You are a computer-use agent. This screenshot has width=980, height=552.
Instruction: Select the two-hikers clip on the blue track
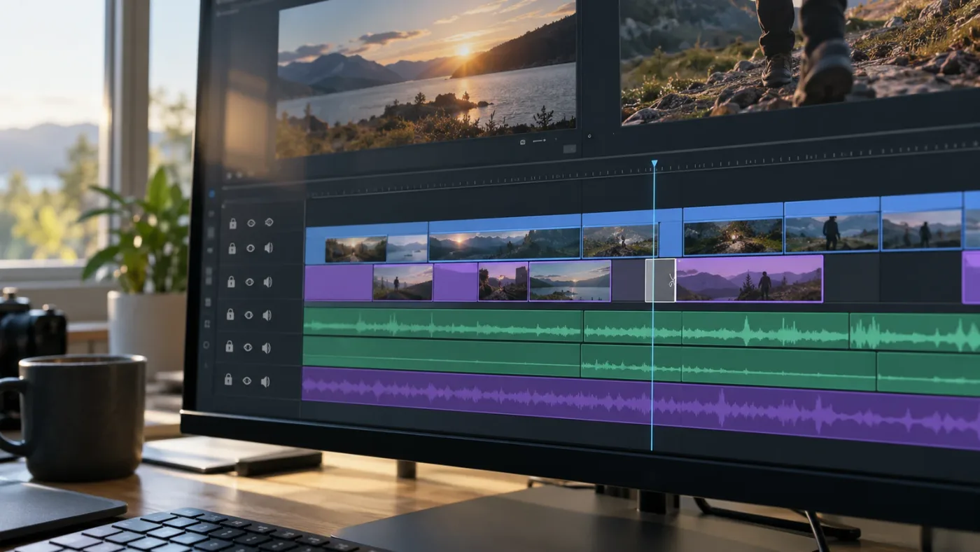click(x=921, y=222)
